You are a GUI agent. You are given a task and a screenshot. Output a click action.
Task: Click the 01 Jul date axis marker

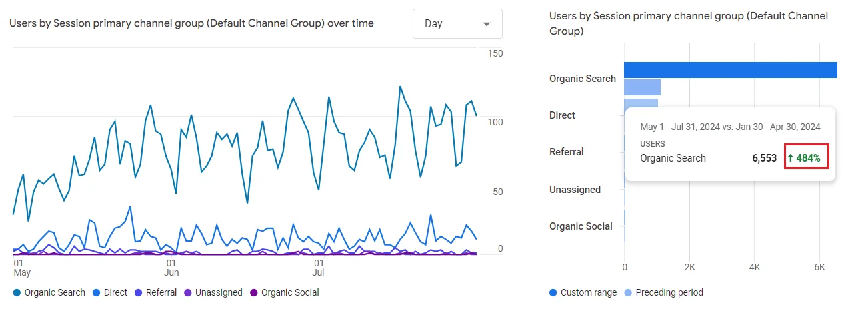(319, 268)
